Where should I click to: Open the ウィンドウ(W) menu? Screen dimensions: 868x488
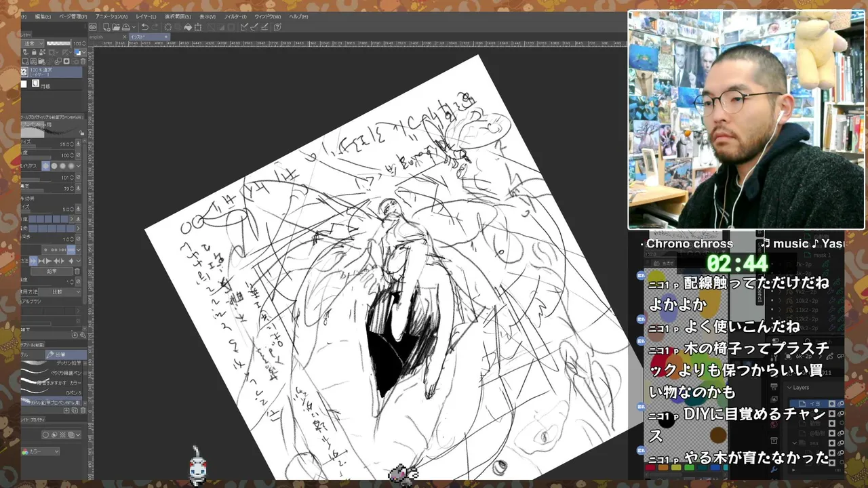click(x=267, y=17)
